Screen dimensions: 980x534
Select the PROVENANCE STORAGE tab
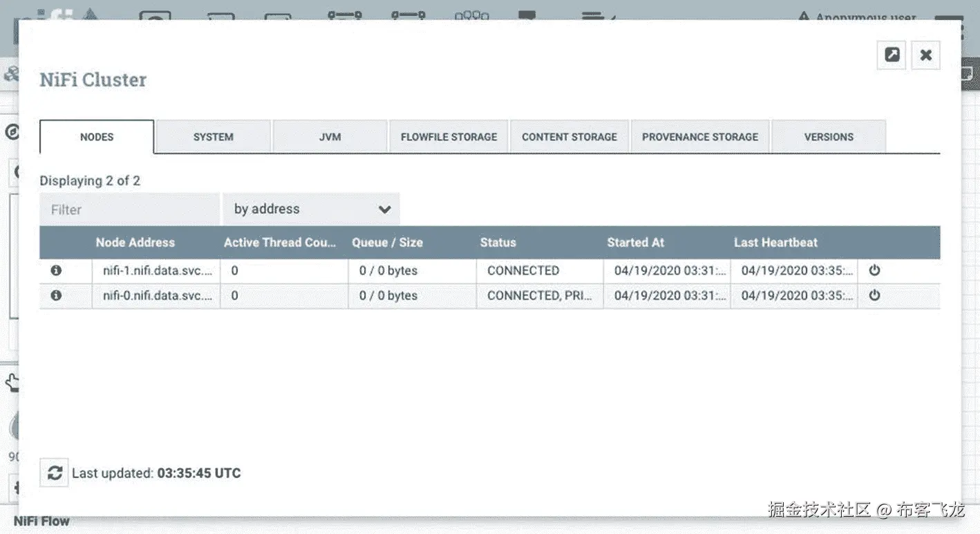coord(700,137)
